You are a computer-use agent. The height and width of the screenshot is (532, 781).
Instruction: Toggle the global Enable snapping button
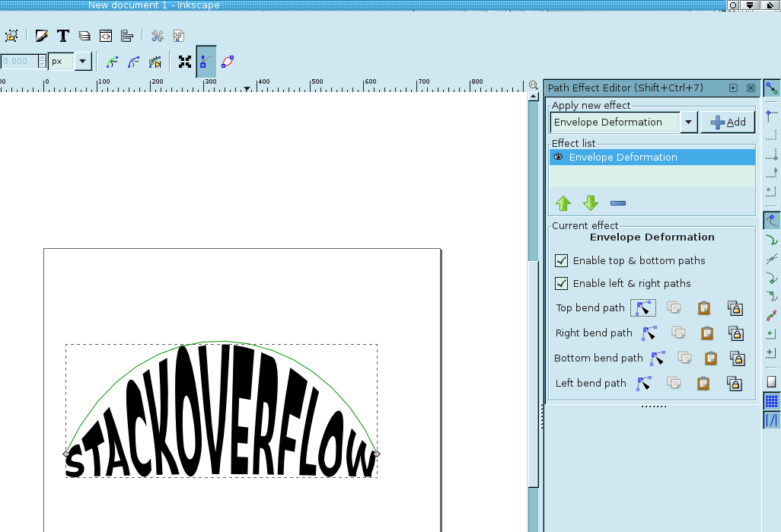click(772, 88)
